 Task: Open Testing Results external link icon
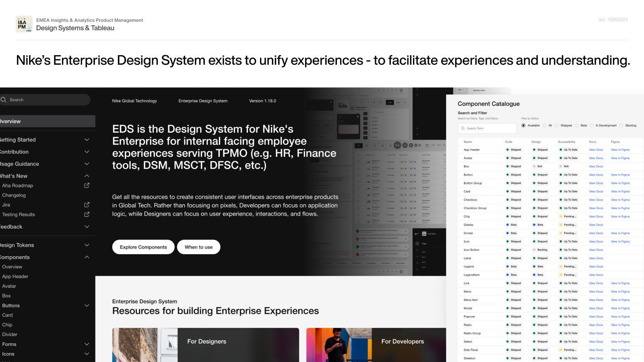[x=87, y=214]
